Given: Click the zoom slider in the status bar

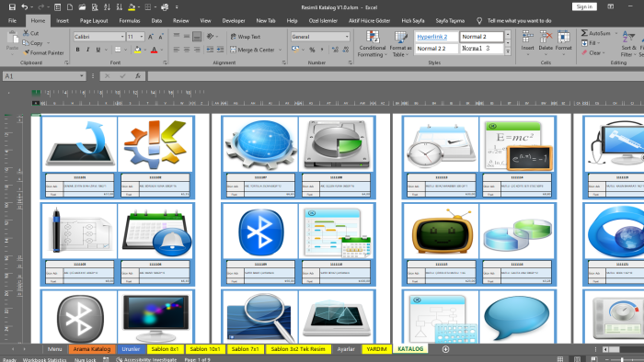Looking at the screenshot, I should click(622, 359).
